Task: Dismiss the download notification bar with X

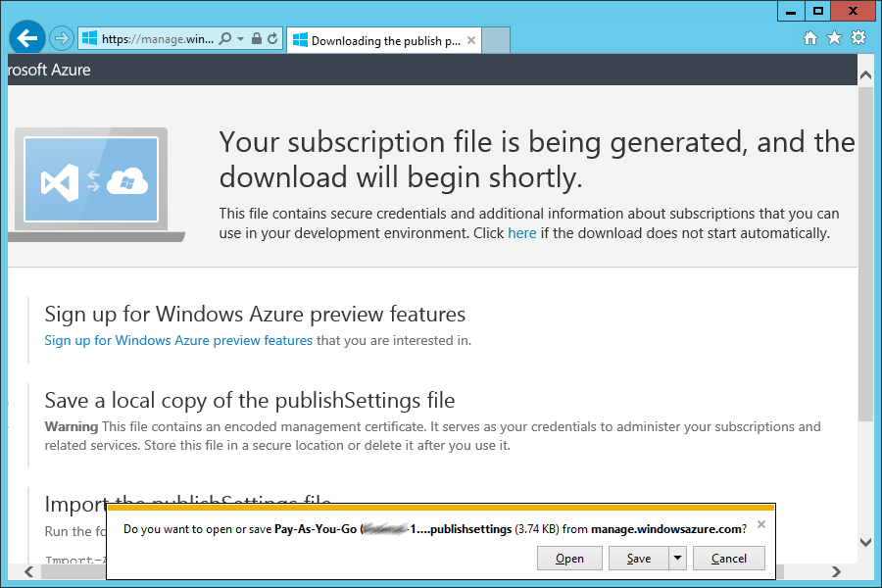Action: (761, 524)
